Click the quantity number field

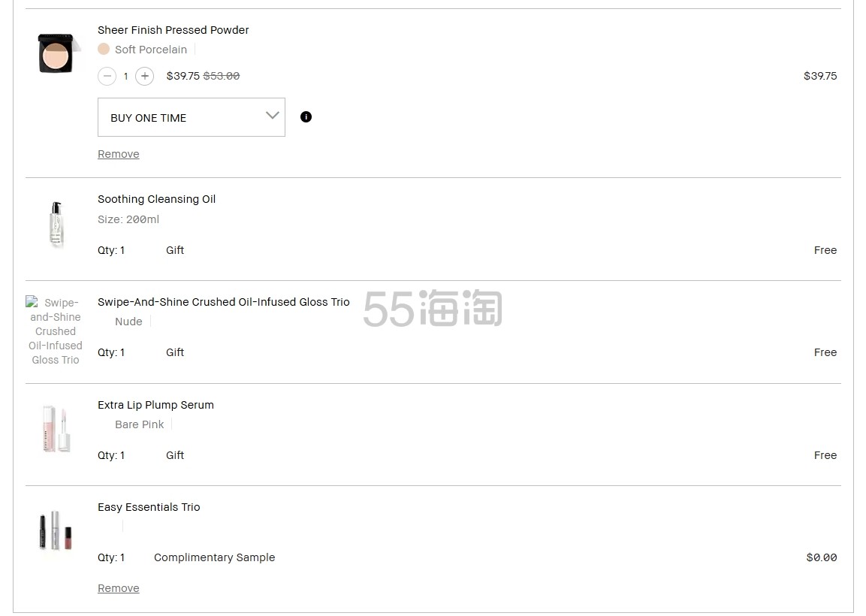coord(125,76)
